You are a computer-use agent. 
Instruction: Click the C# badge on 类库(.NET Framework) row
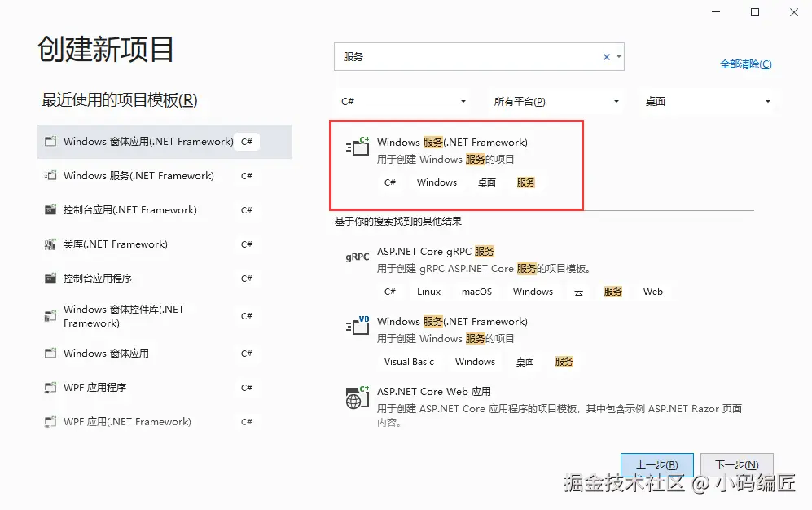point(247,244)
